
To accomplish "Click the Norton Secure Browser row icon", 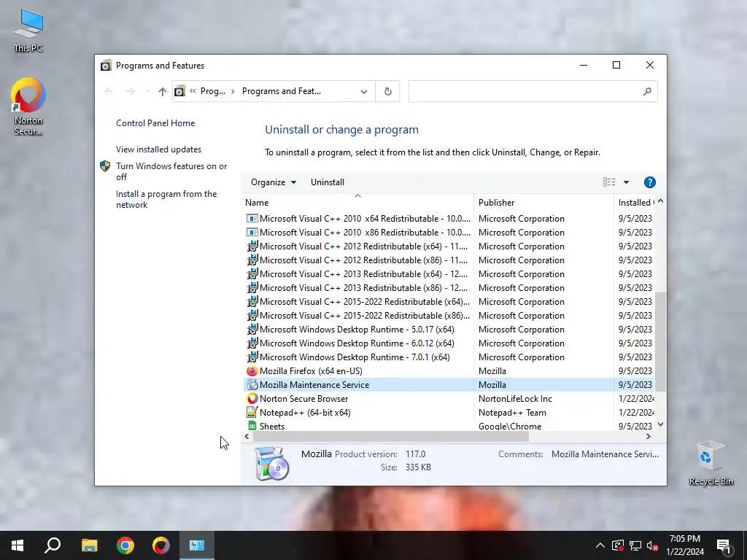I will pyautogui.click(x=252, y=399).
